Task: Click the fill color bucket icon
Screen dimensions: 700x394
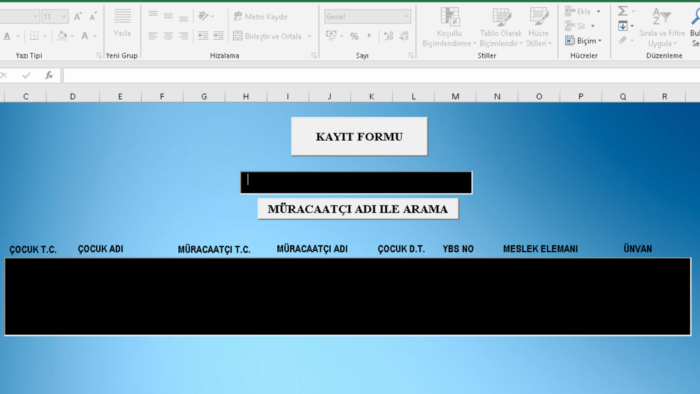Action: 62,36
